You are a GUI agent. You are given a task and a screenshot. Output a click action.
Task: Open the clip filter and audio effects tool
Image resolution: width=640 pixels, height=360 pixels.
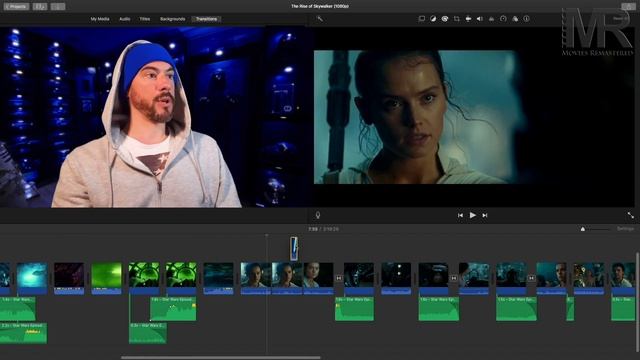click(x=515, y=19)
